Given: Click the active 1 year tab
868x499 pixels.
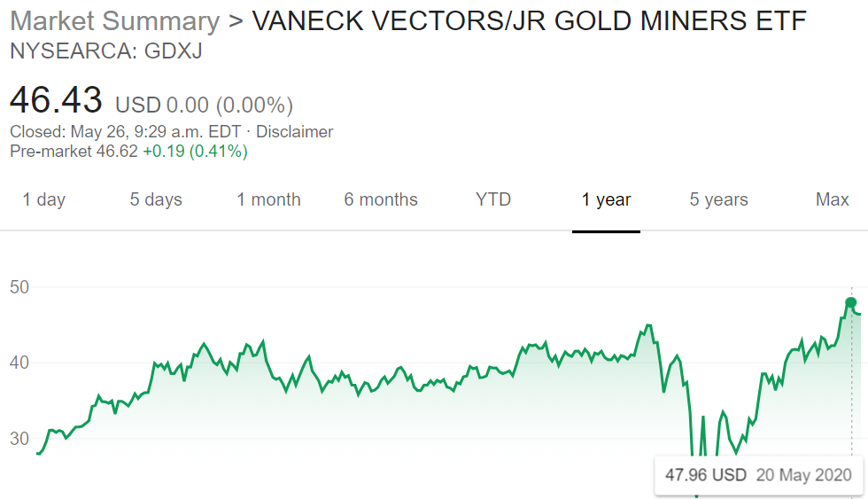Looking at the screenshot, I should [606, 199].
